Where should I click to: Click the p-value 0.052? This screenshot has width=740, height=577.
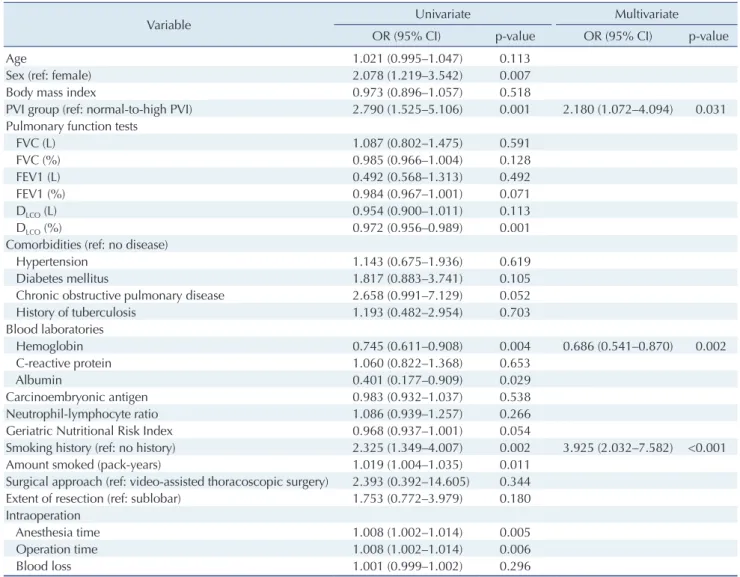point(515,296)
